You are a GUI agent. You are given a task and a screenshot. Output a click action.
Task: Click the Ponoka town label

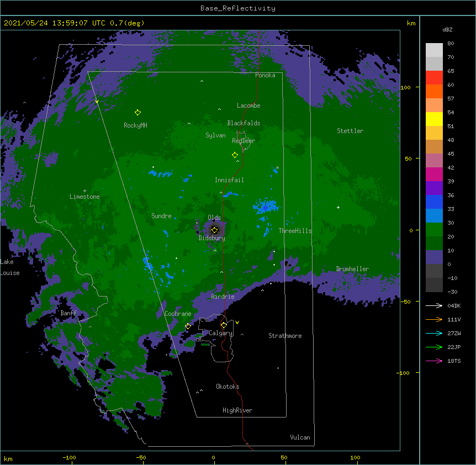[x=265, y=75]
